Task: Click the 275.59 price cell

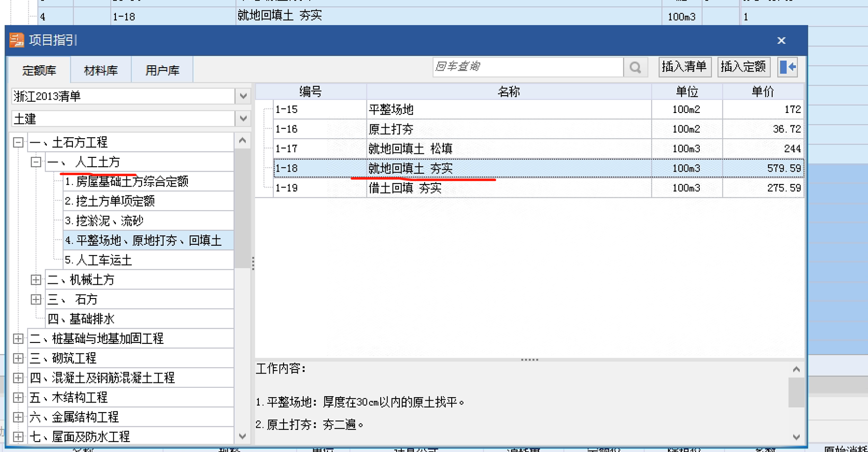Action: (x=763, y=188)
